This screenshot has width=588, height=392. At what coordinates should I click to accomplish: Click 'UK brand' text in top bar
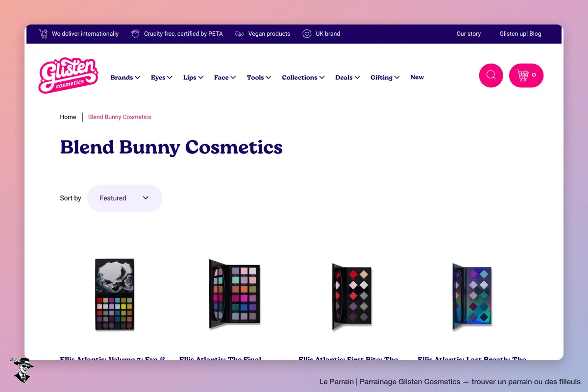point(328,34)
